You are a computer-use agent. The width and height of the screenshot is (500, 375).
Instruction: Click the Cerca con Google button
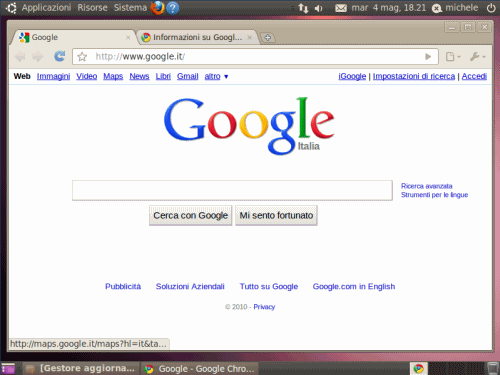click(x=190, y=215)
